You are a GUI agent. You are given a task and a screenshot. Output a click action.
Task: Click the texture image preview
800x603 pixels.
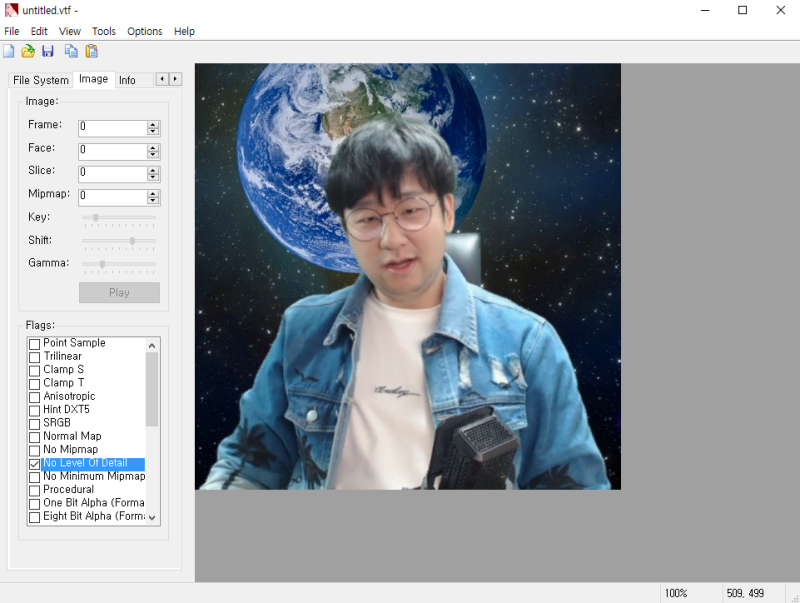coord(408,276)
